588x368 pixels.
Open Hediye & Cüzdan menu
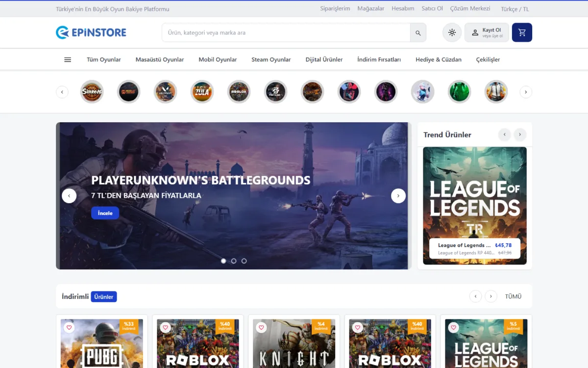pyautogui.click(x=439, y=60)
